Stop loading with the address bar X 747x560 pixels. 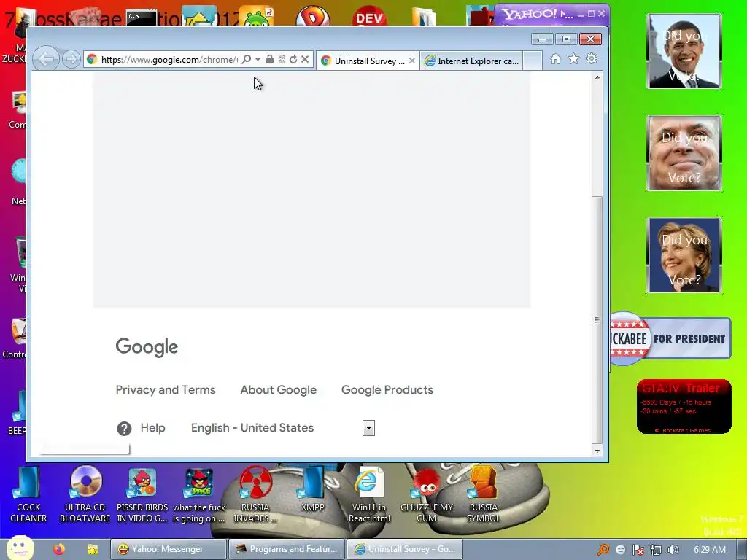[305, 60]
